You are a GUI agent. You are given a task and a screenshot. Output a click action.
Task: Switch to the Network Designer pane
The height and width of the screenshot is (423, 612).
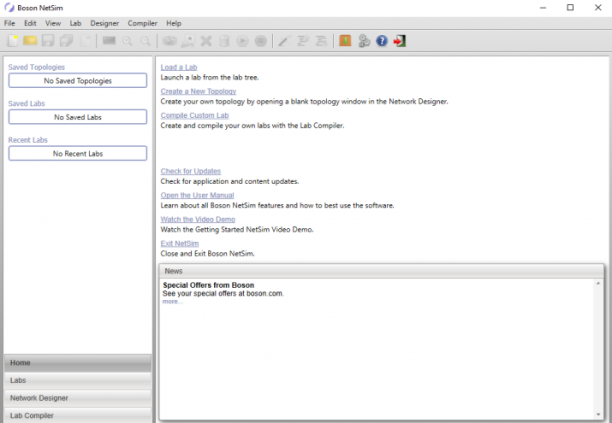point(78,398)
